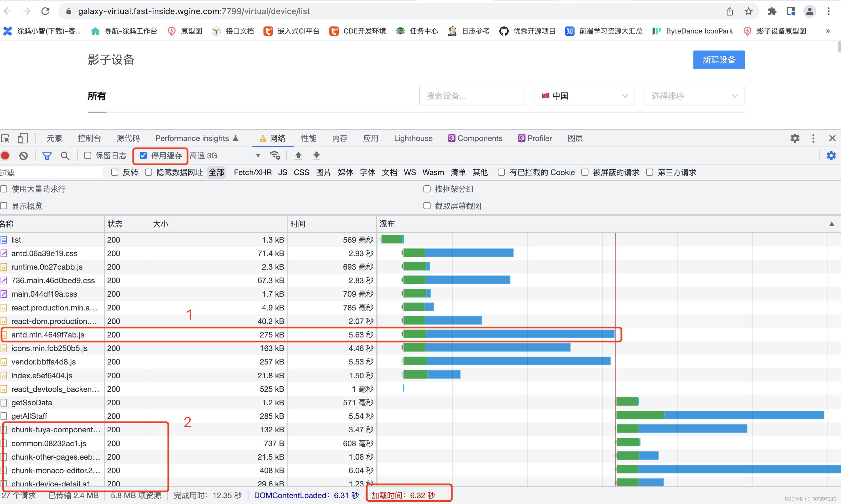This screenshot has width=841, height=504.
Task: Check the 截取屏幕截图 option
Action: click(427, 206)
